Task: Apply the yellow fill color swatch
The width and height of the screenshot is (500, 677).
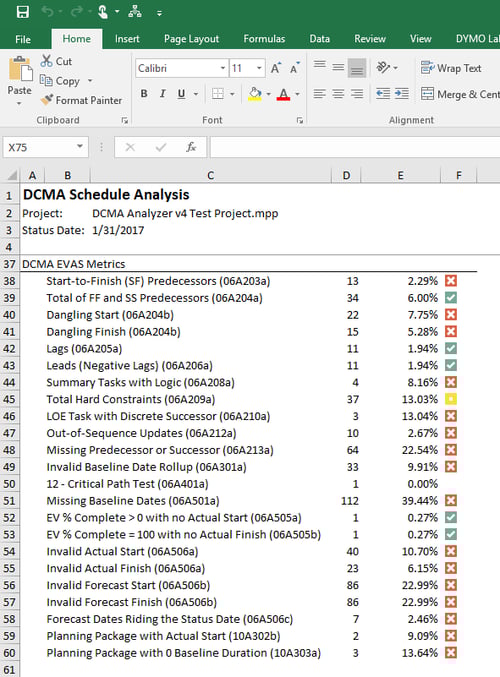Action: coord(255,94)
